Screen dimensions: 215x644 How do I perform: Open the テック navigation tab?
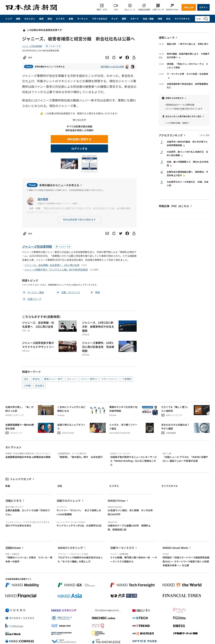point(114,19)
